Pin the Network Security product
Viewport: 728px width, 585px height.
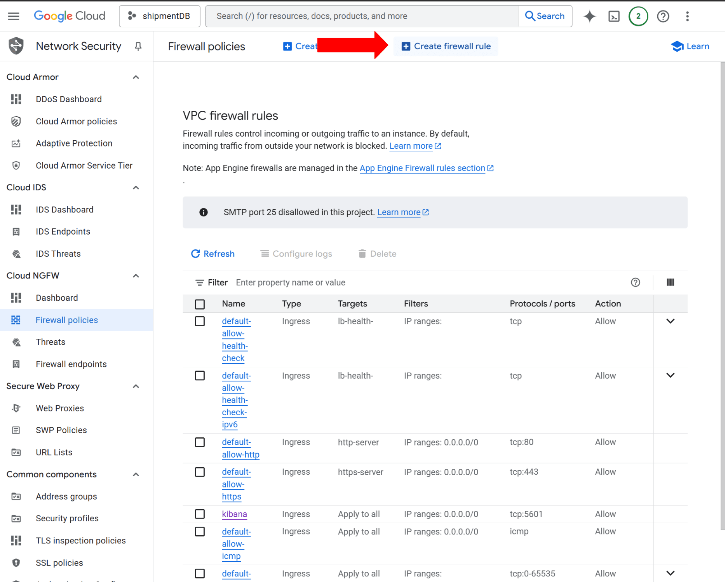pyautogui.click(x=138, y=47)
